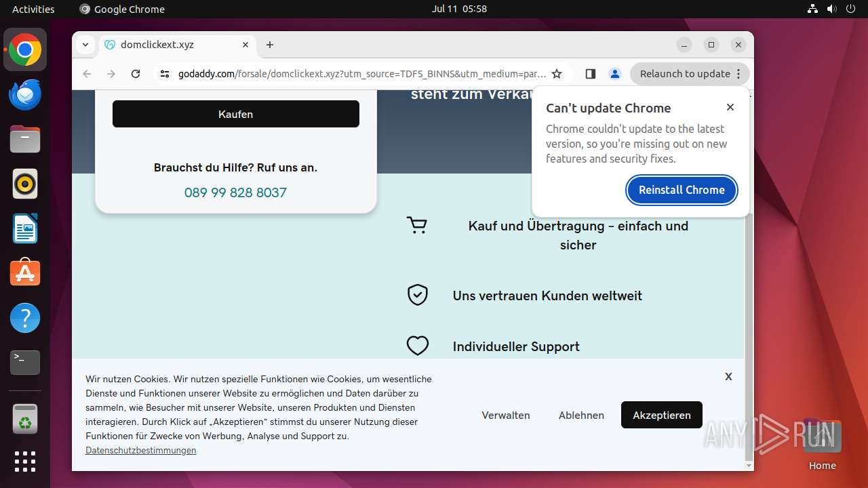
Task: Open a new browser tab
Action: (270, 45)
